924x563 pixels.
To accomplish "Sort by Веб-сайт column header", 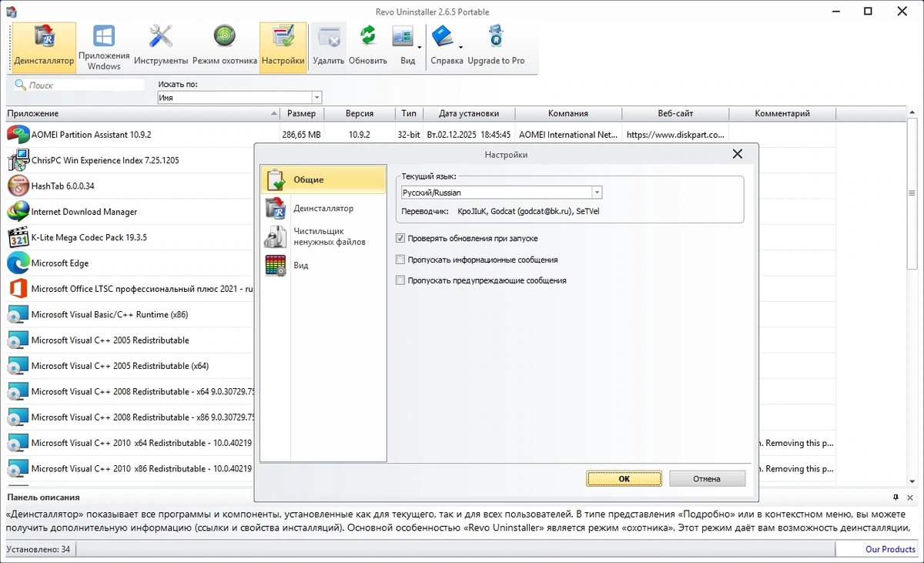I will click(x=675, y=113).
